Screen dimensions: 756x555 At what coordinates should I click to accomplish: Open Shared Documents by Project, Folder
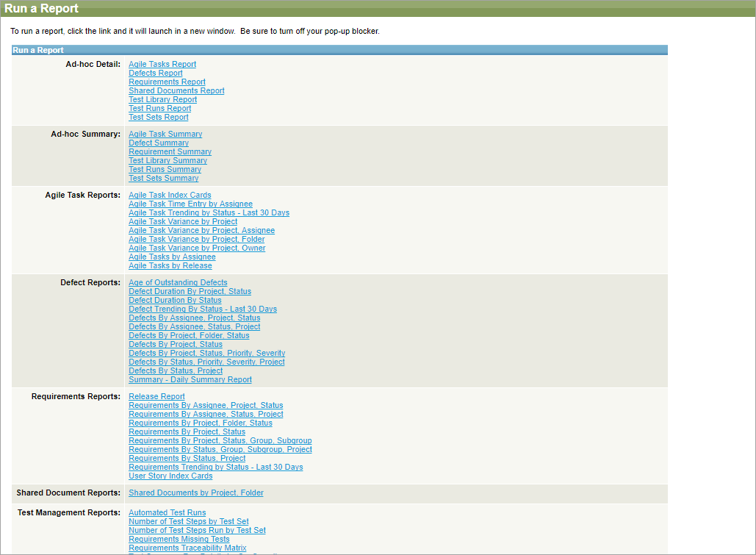(196, 493)
